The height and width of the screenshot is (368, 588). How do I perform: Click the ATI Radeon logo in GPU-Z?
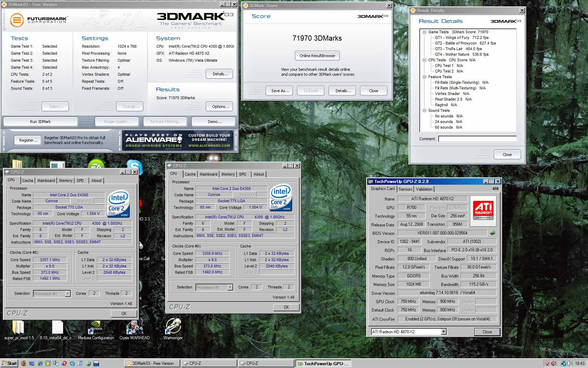[483, 210]
